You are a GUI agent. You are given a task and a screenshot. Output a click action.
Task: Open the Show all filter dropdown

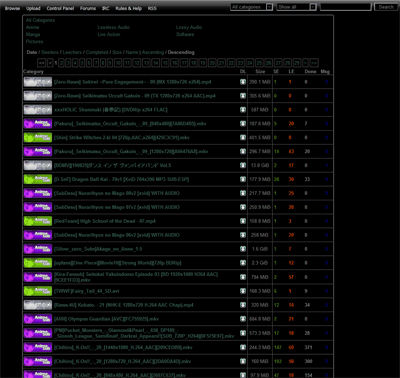pos(296,7)
